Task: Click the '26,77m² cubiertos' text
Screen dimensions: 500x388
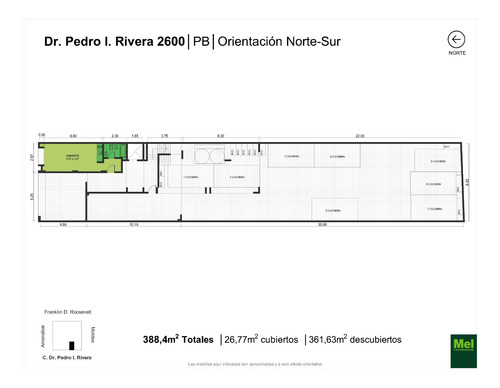Action: coord(261,339)
